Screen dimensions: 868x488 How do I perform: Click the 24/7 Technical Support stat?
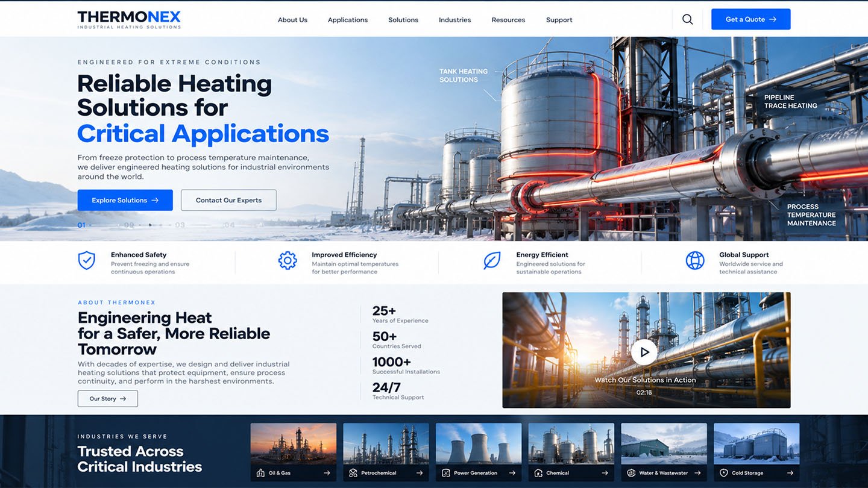[x=398, y=391]
